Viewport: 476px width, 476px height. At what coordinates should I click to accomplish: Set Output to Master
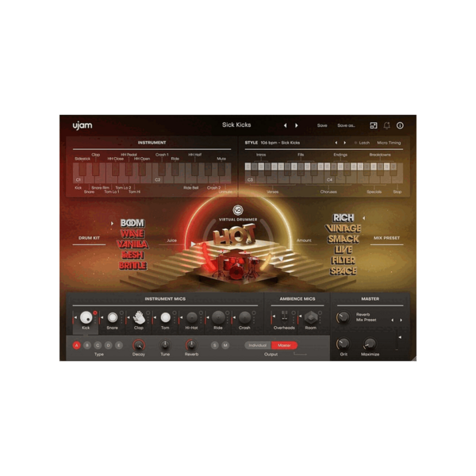coord(285,345)
